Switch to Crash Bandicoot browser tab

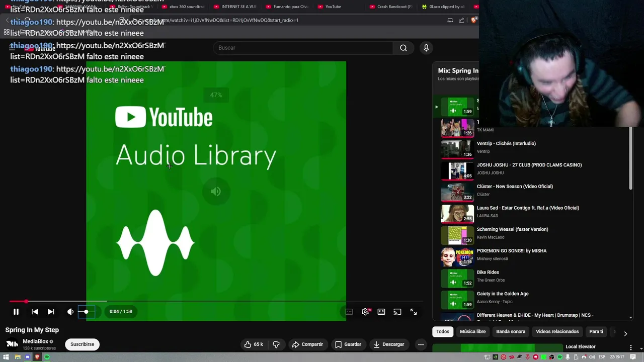pos(391,7)
